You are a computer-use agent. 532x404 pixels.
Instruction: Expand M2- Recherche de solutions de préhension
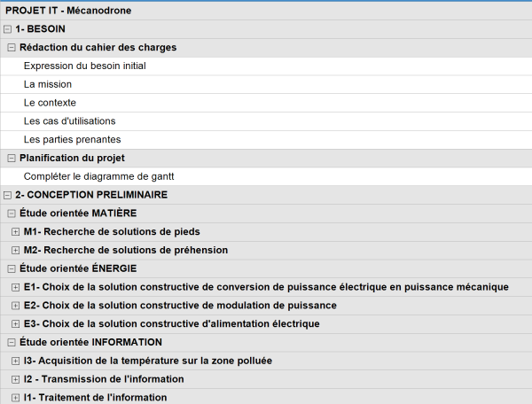16,251
